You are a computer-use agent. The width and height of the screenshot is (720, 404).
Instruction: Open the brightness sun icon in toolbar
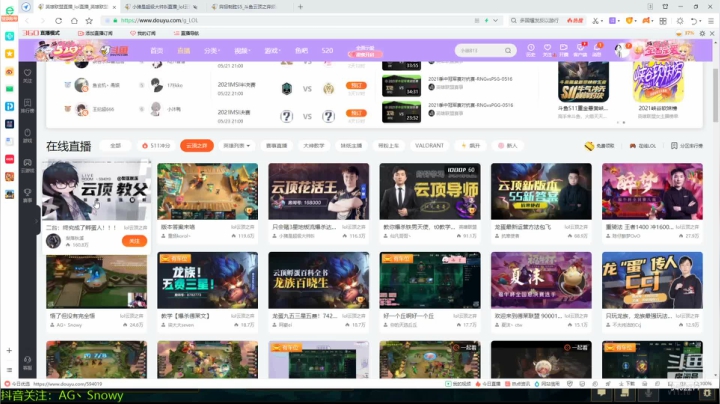click(x=680, y=21)
